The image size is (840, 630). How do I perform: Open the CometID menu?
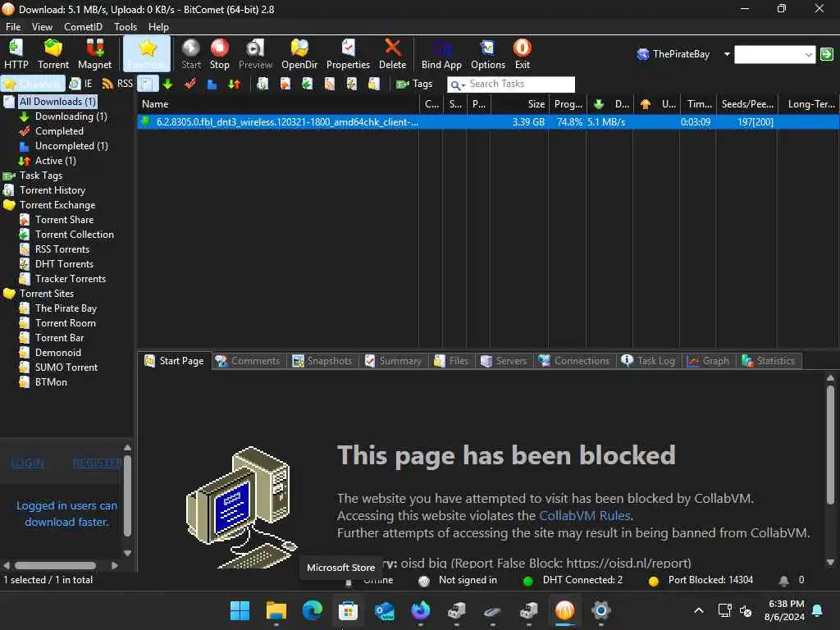83,27
